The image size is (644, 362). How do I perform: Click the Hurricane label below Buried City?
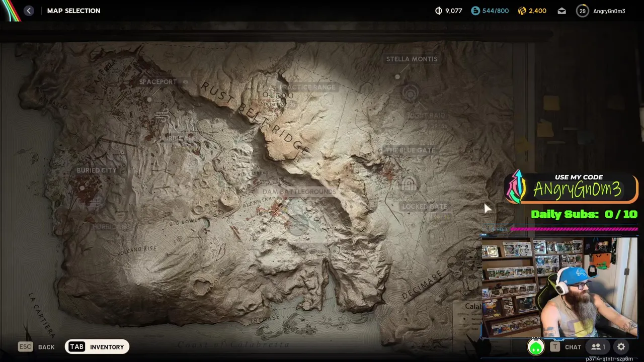coord(110,227)
